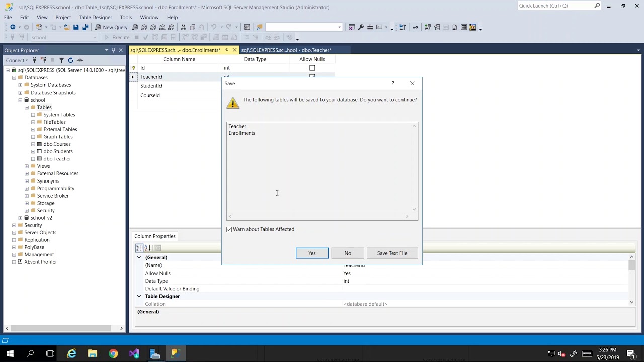
Task: Click the Activity Monitor icon in Object Explorer
Action: click(79, 60)
